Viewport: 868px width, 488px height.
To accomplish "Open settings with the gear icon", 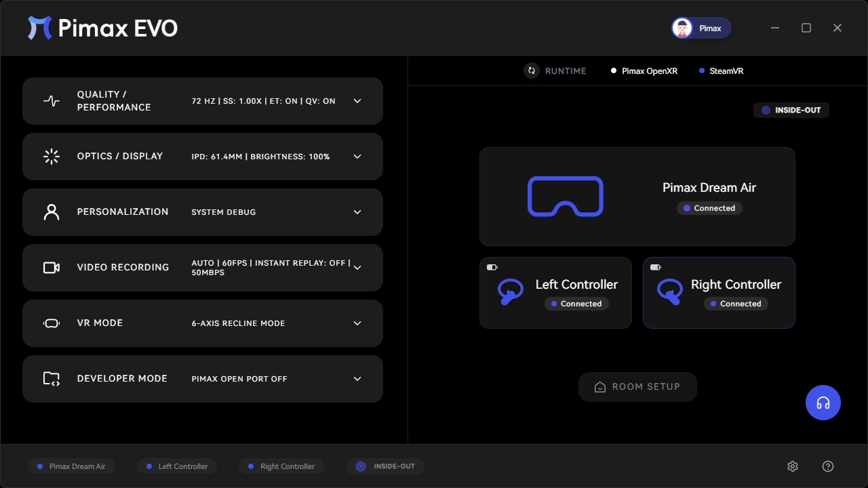I will click(793, 466).
